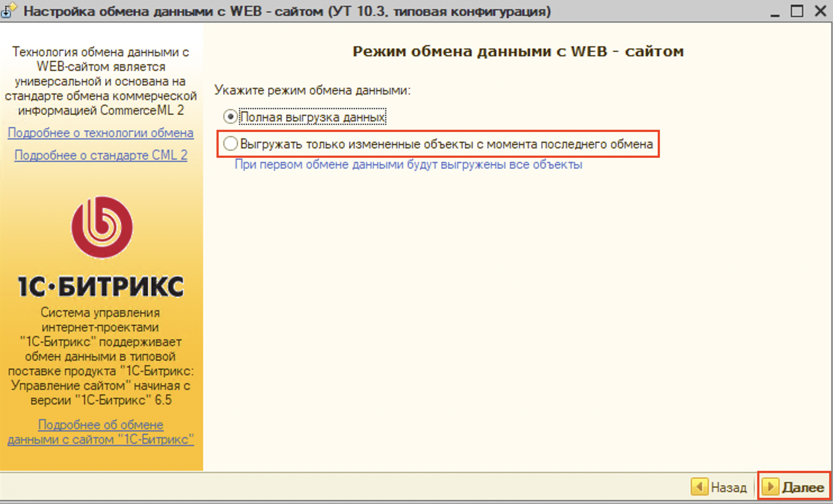The width and height of the screenshot is (833, 504).
Task: Click the CommerceML 2 technology description text
Action: coord(101,81)
